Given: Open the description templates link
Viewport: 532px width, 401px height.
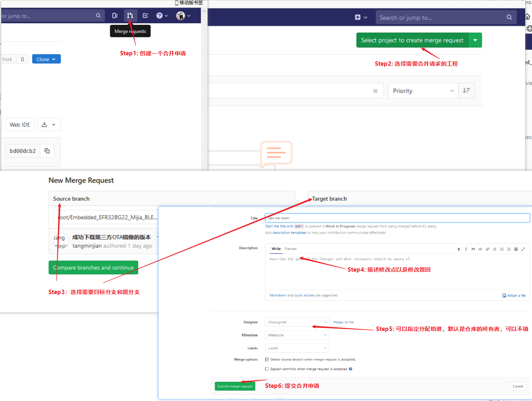Looking at the screenshot, I should (x=289, y=233).
